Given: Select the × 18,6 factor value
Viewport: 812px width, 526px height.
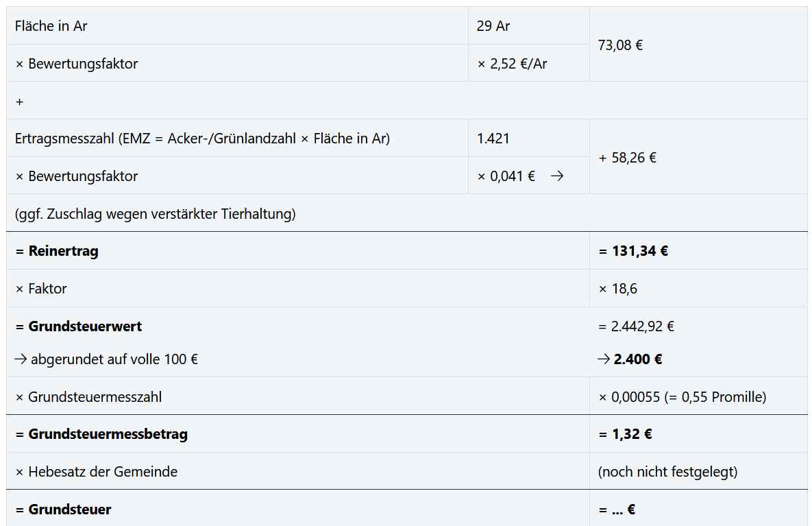Looking at the screenshot, I should tap(618, 289).
